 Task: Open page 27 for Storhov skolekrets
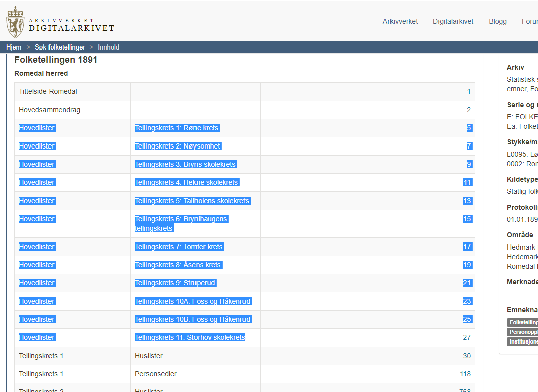point(467,338)
